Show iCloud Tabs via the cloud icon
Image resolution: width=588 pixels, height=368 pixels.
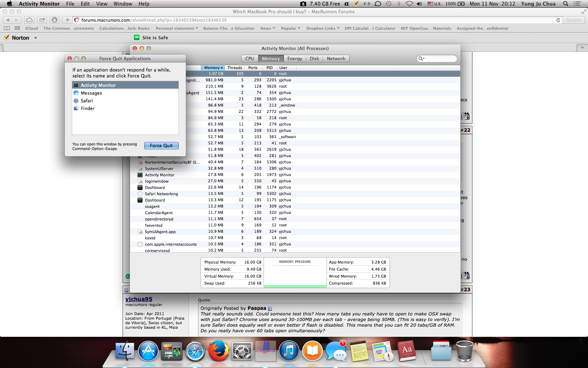click(29, 20)
